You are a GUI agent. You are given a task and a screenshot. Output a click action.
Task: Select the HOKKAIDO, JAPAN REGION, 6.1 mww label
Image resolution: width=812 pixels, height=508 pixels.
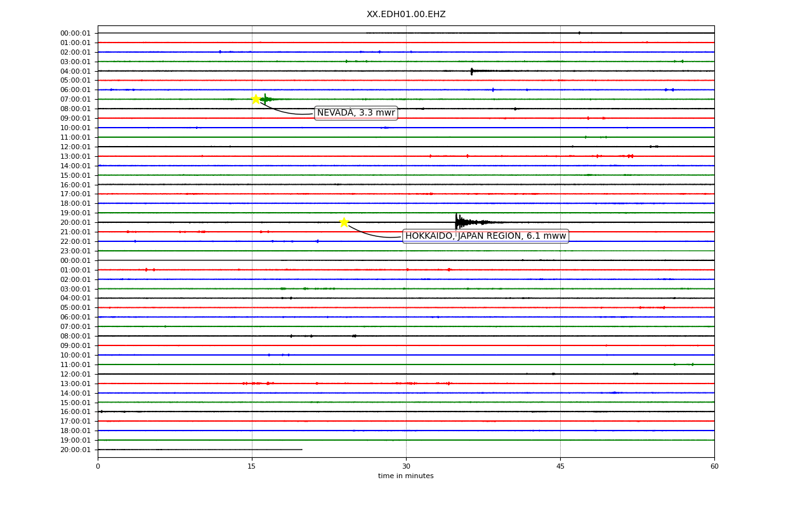tap(485, 236)
